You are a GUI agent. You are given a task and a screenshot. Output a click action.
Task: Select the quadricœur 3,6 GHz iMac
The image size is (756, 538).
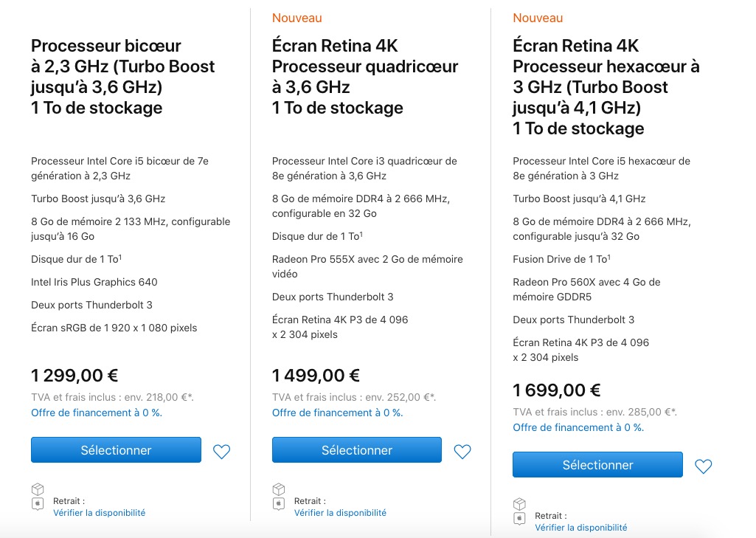coord(357,449)
